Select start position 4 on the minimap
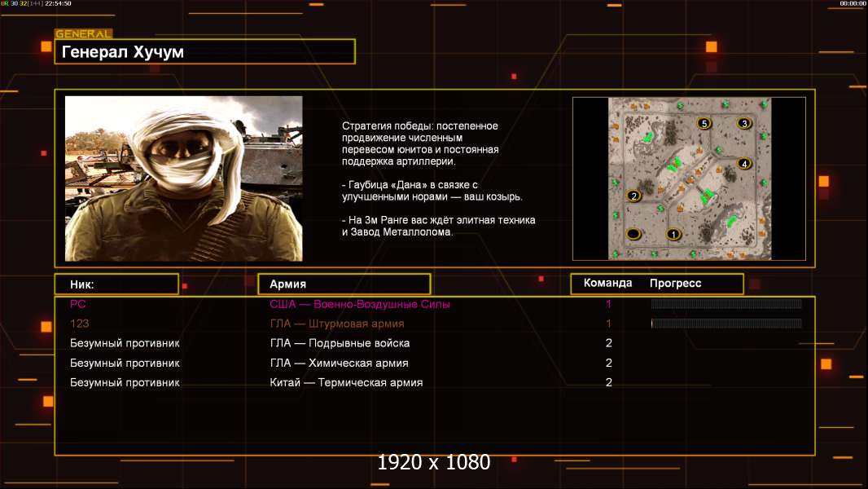The width and height of the screenshot is (868, 489). [x=744, y=163]
